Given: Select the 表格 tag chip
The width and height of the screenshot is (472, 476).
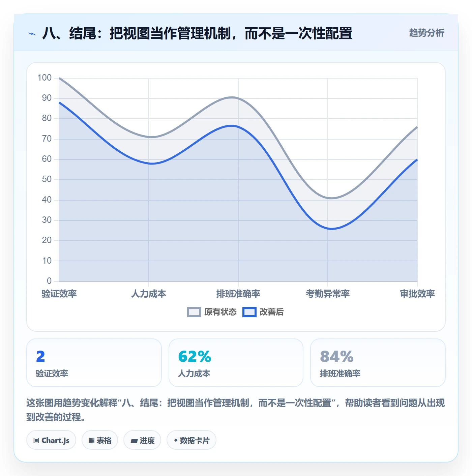Looking at the screenshot, I should point(100,440).
